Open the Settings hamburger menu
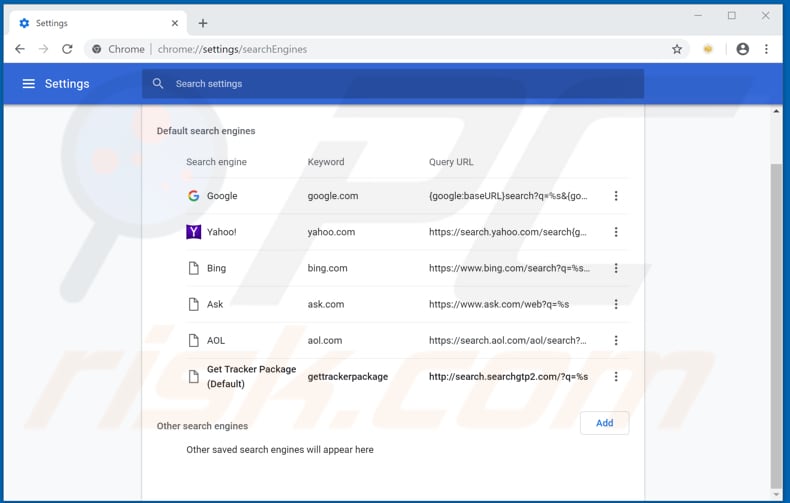 click(29, 84)
